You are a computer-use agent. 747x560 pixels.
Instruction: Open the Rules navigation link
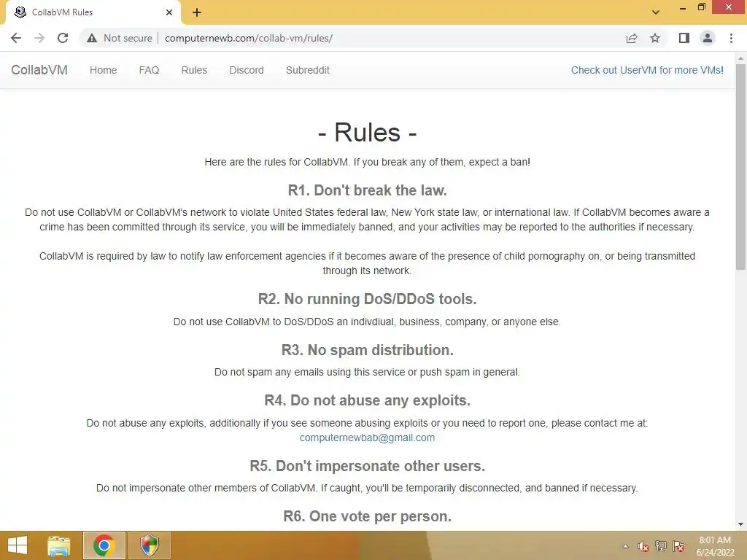pos(194,70)
